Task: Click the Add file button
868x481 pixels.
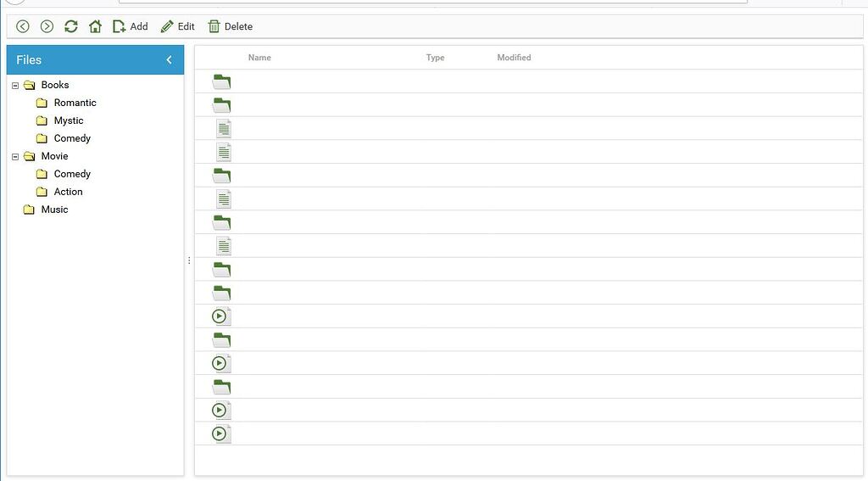Action: (130, 26)
